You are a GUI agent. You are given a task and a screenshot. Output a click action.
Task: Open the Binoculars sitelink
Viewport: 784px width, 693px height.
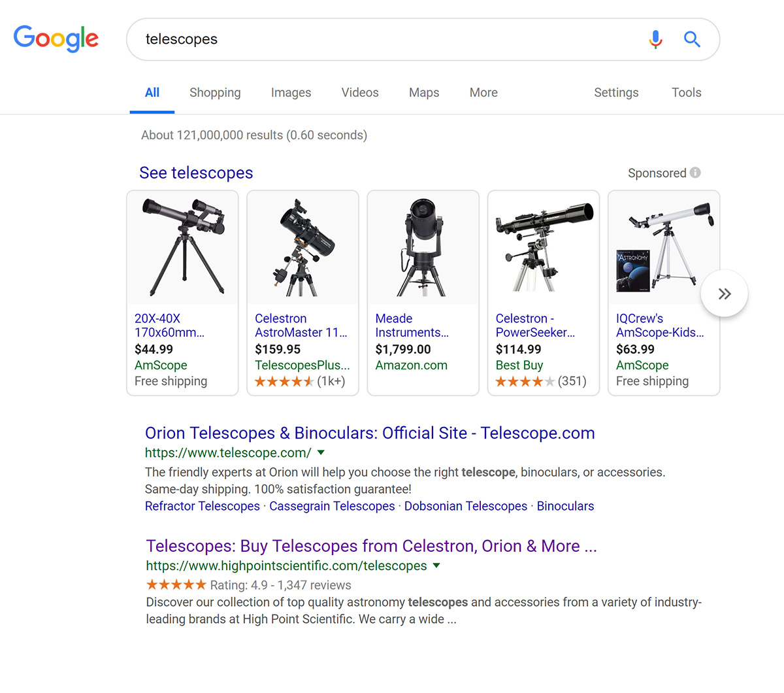point(565,506)
